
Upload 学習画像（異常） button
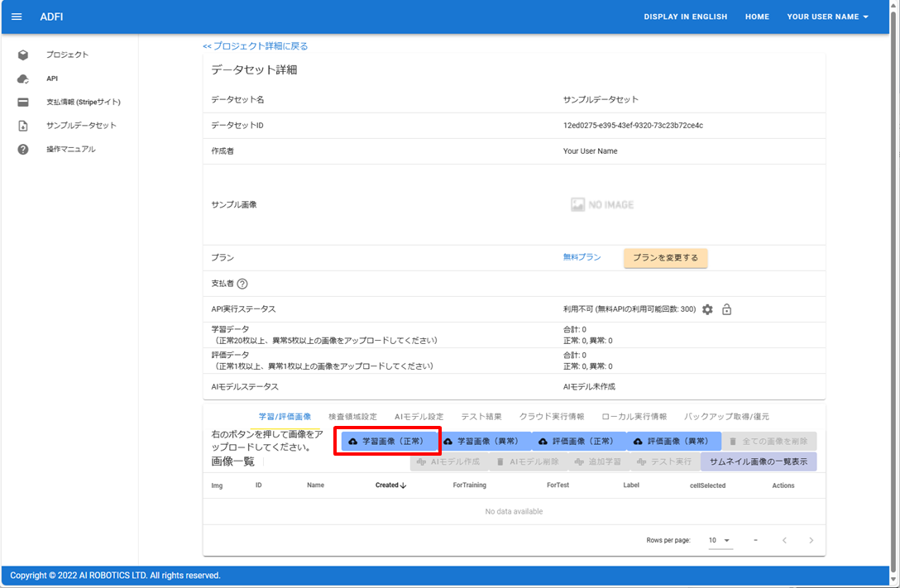(x=484, y=441)
